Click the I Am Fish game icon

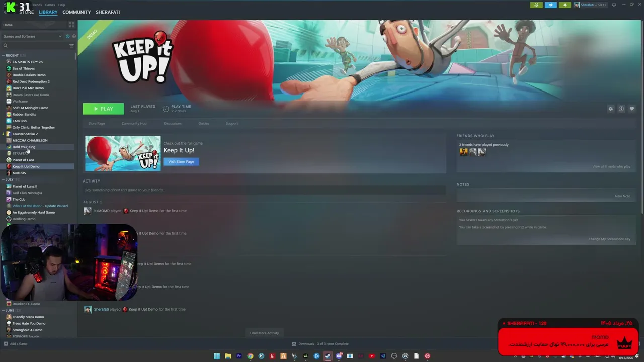9,121
